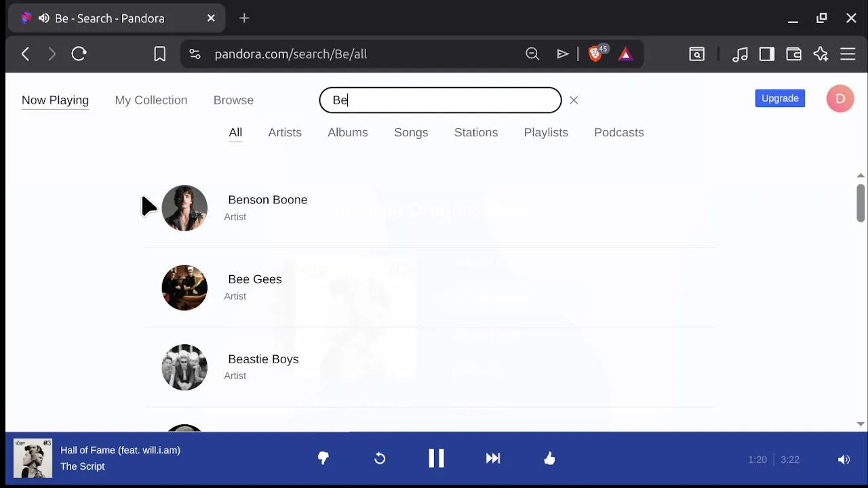Viewport: 868px width, 488px height.
Task: Go back with browser back arrow
Action: tap(25, 54)
